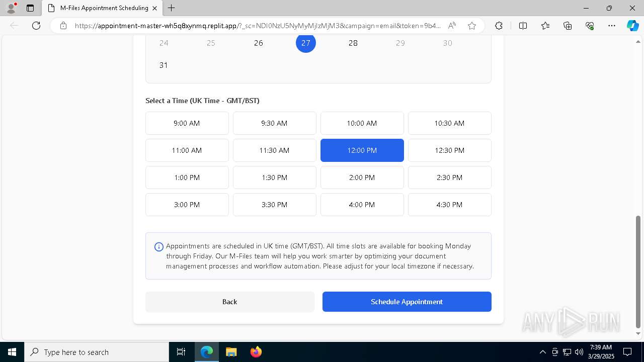This screenshot has width=644, height=362.
Task: Add this page to favorites
Action: (x=472, y=26)
